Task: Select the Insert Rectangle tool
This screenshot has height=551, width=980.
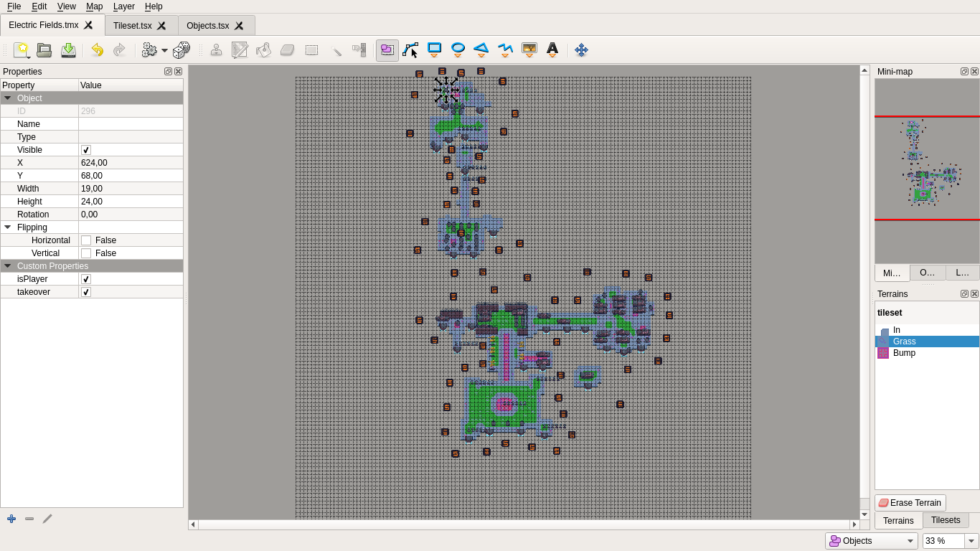Action: pos(434,50)
